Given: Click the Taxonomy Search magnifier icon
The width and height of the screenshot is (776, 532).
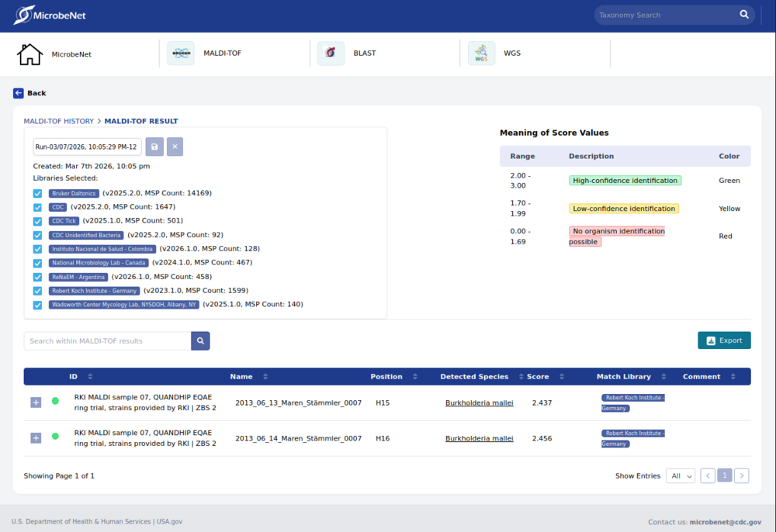Looking at the screenshot, I should 743,14.
